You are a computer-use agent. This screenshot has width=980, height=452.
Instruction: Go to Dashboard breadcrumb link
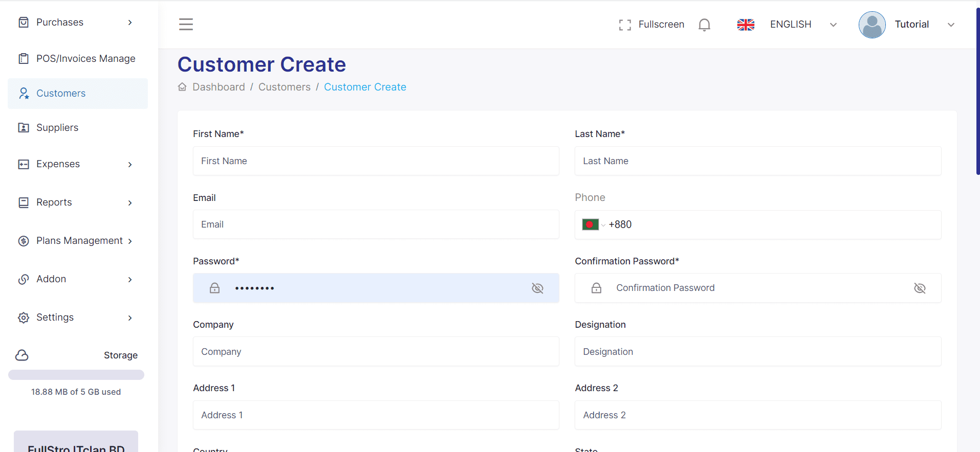[219, 87]
